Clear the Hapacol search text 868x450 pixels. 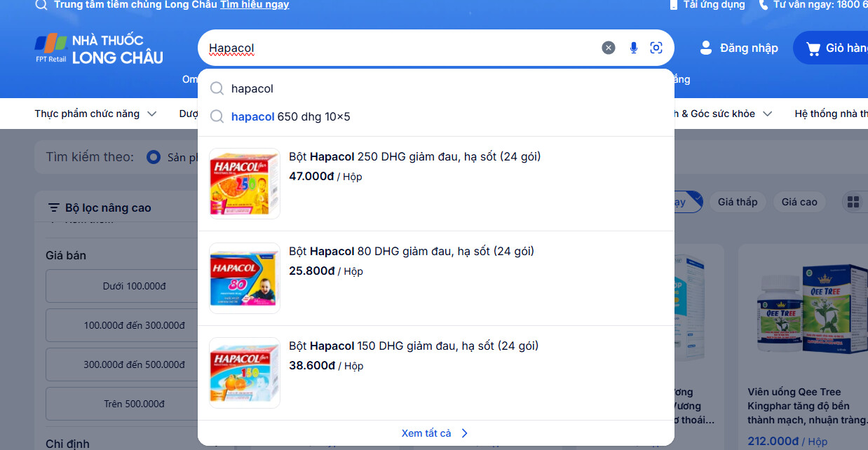pyautogui.click(x=609, y=48)
